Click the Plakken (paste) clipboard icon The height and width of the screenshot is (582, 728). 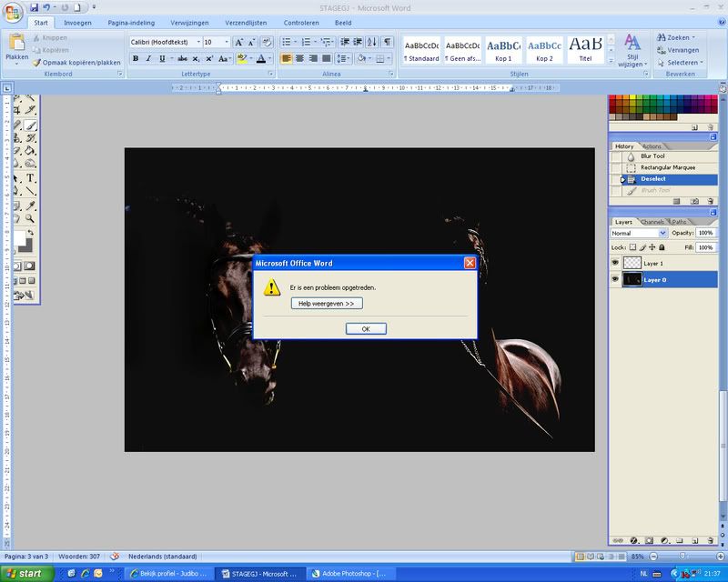tap(16, 42)
